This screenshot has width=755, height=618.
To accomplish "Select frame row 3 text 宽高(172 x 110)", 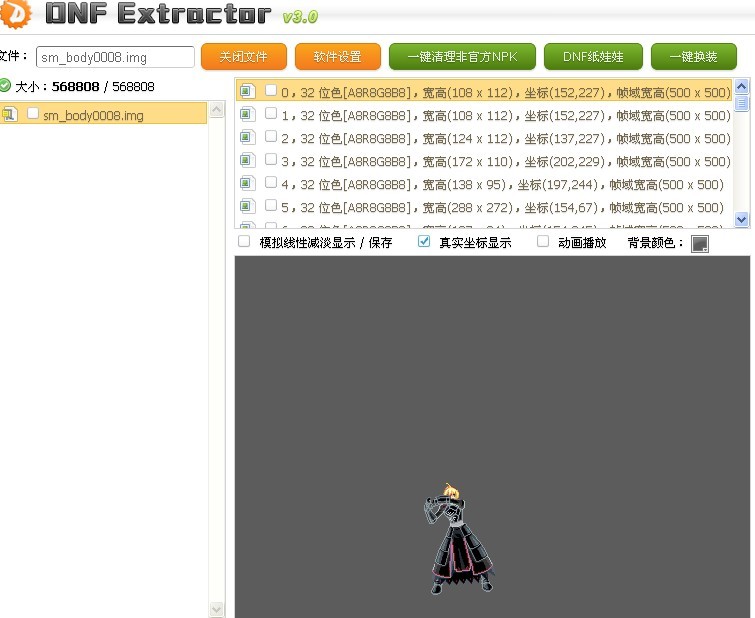I will [x=468, y=161].
